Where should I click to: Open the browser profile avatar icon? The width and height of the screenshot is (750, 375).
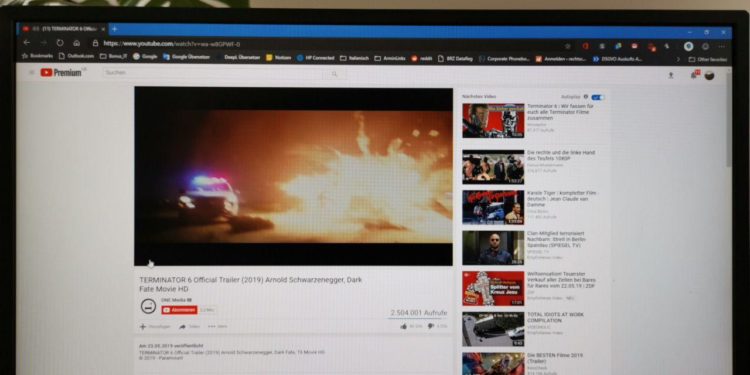coord(688,46)
